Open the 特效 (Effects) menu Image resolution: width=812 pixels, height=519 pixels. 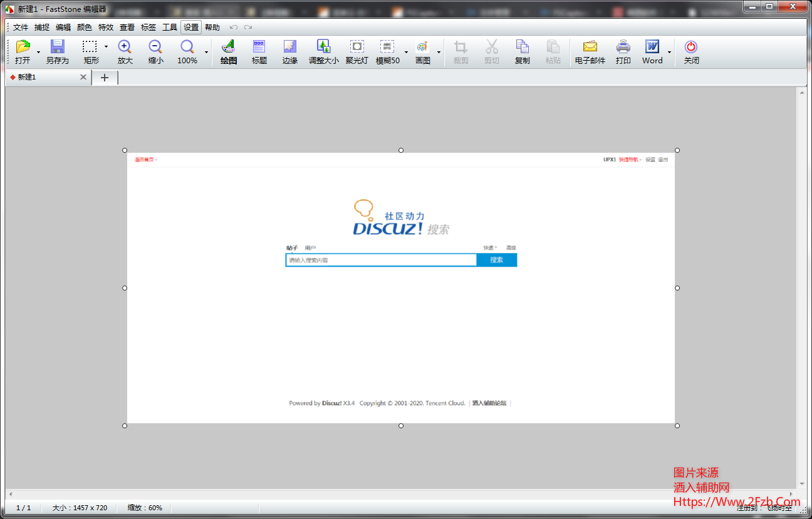click(106, 28)
